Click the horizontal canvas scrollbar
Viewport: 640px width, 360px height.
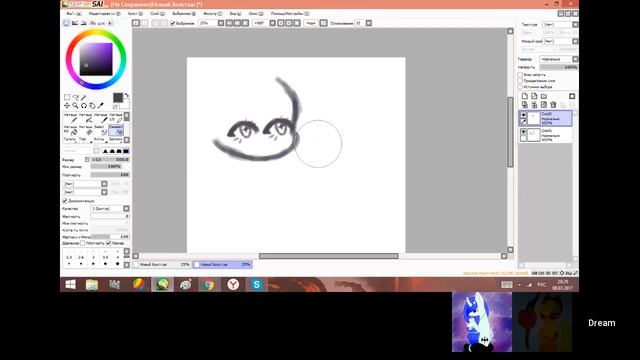[329, 256]
